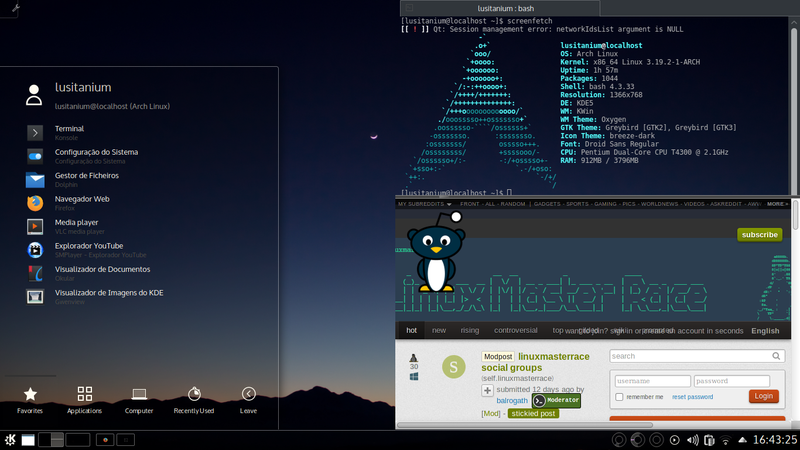
Task: Click the wrench icon at top-left corner
Action: coord(15,8)
